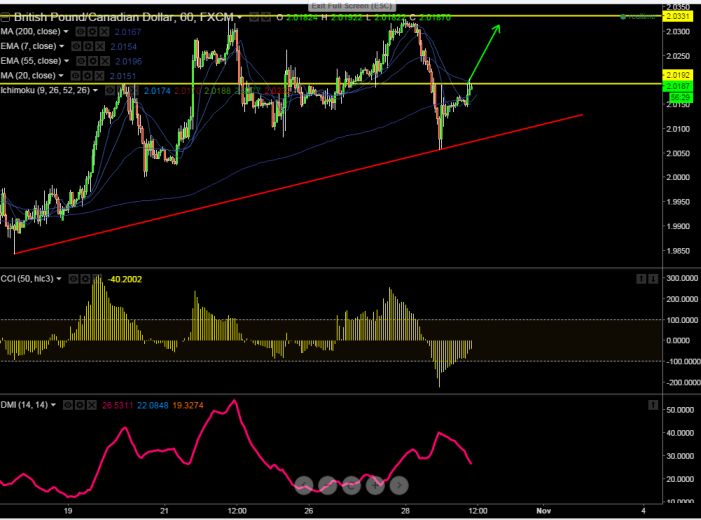
Task: Zoom in with the round plus button
Action: click(375, 485)
